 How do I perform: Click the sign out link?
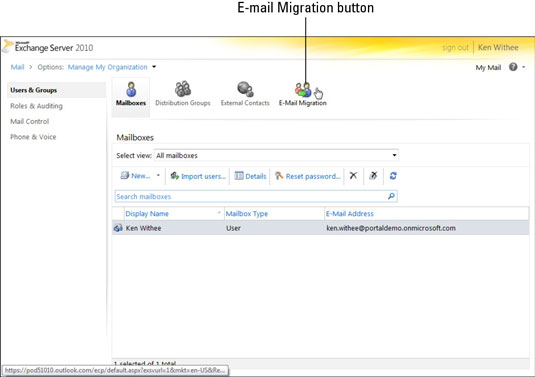tap(455, 47)
